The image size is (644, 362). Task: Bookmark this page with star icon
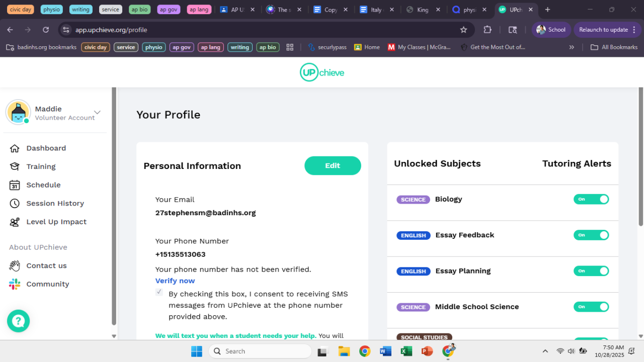coord(463,30)
